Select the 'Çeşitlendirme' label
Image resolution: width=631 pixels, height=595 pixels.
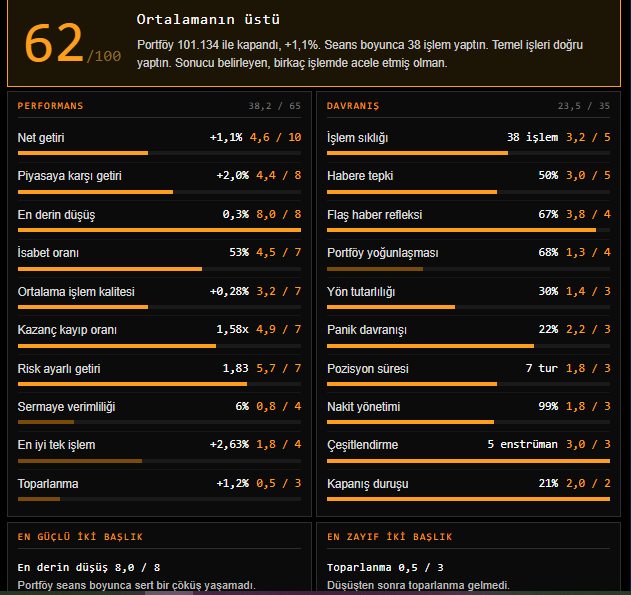click(x=362, y=445)
